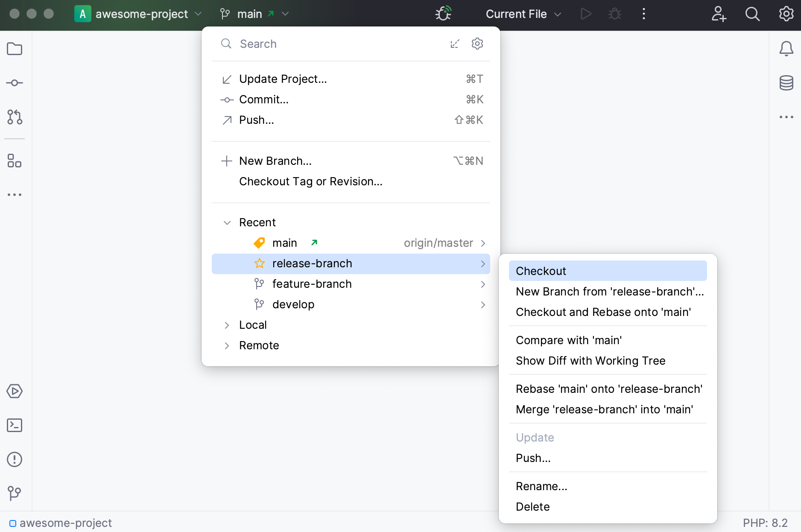Run Update Project from the popup
Viewport: 801px width, 532px height.
click(x=283, y=79)
